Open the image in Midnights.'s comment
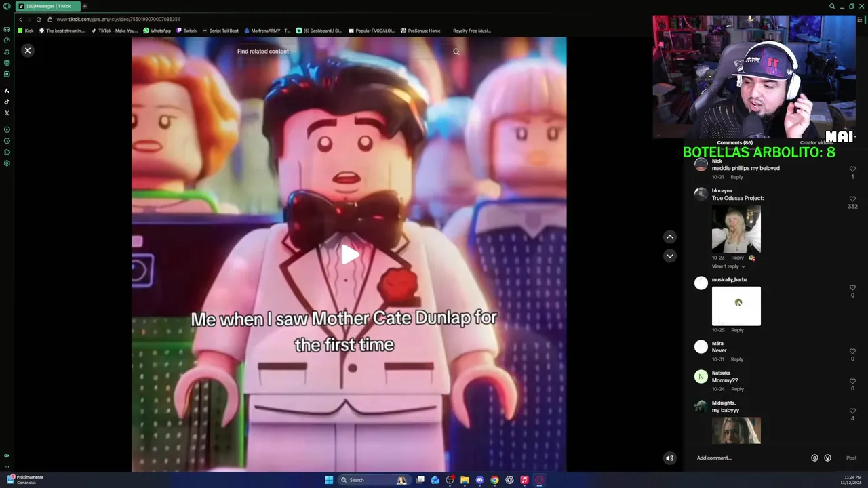868x488 pixels. [x=736, y=430]
